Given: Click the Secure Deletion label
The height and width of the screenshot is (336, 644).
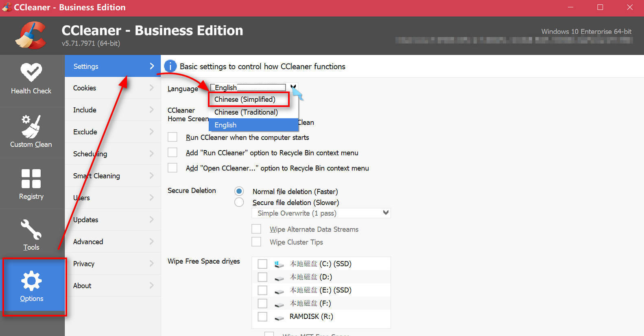Looking at the screenshot, I should click(x=192, y=190).
